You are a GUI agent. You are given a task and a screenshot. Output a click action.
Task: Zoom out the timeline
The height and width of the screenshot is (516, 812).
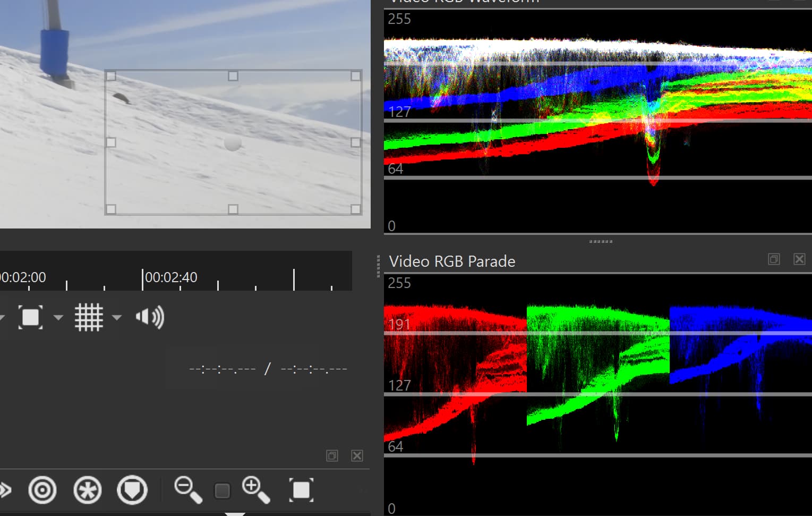click(x=188, y=489)
